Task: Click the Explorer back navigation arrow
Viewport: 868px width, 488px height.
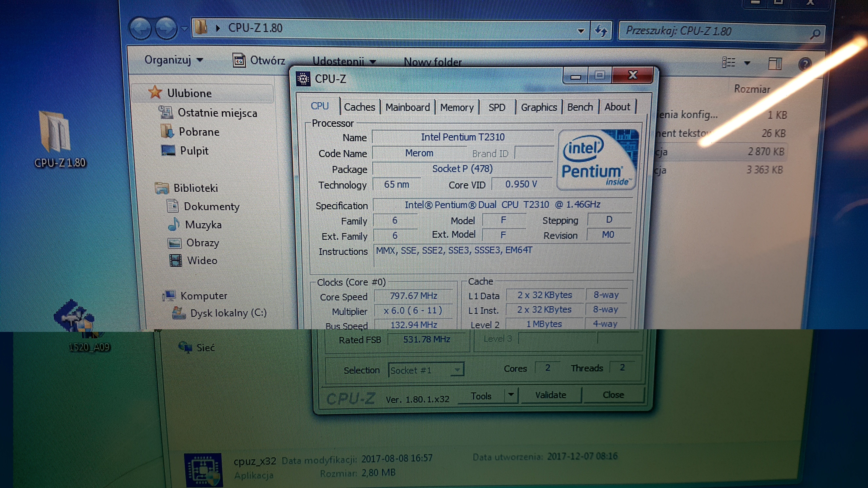Action: 141,28
